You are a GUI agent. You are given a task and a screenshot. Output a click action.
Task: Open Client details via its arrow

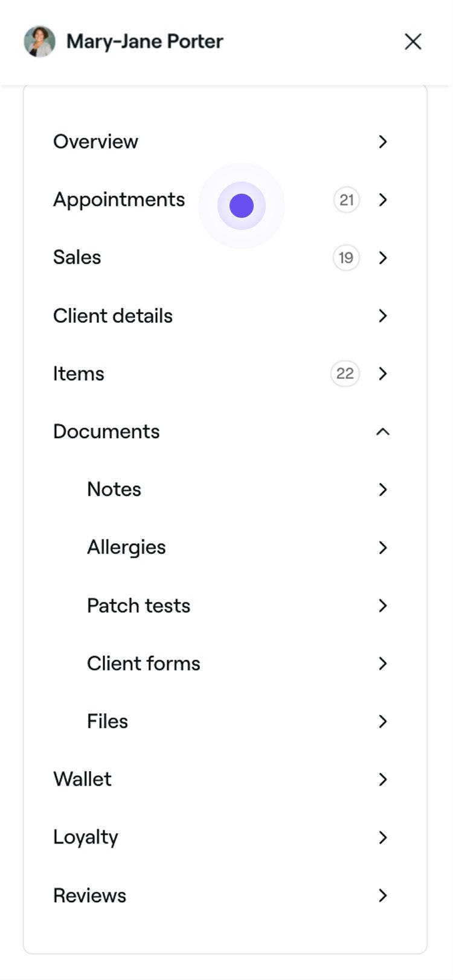(x=383, y=316)
